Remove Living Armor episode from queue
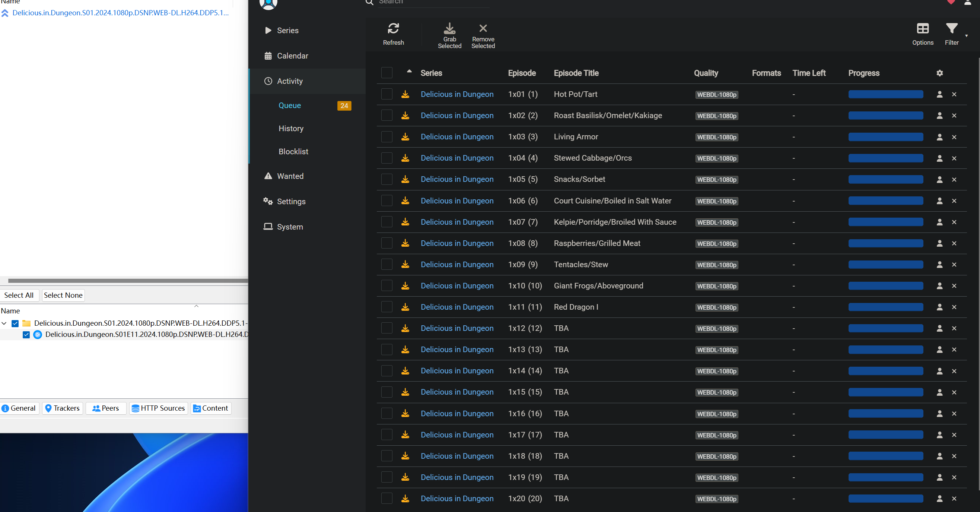The image size is (980, 512). (x=954, y=137)
